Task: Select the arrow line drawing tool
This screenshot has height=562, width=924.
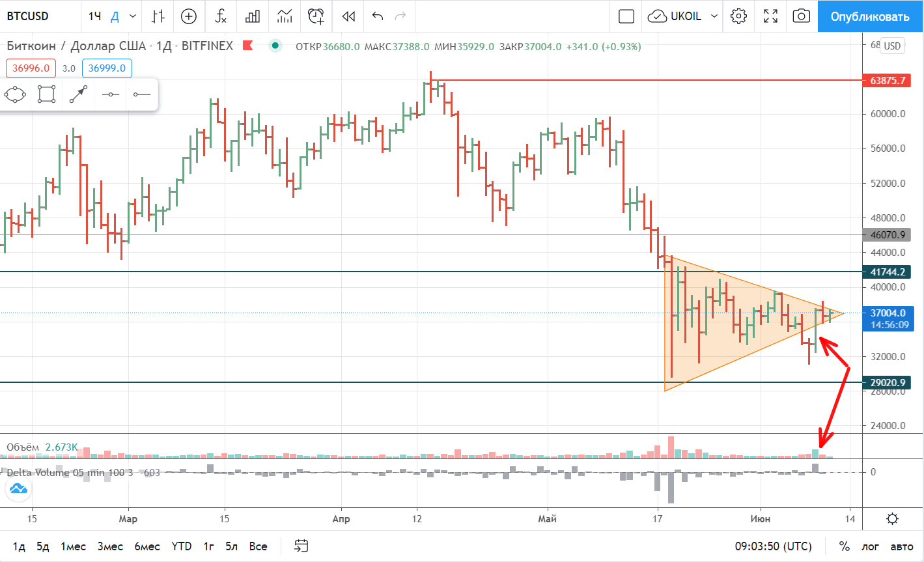Action: [x=78, y=94]
